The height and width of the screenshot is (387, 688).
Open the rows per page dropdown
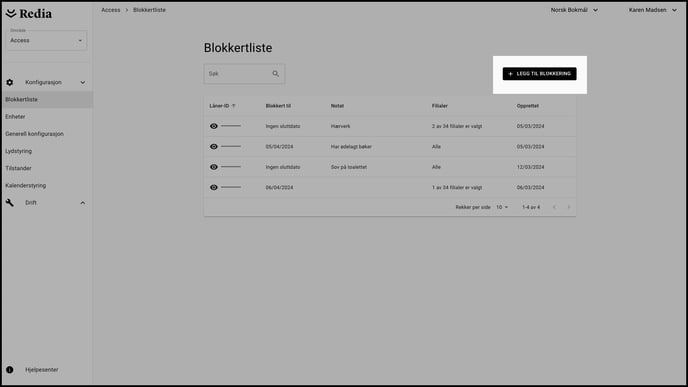pyautogui.click(x=502, y=207)
